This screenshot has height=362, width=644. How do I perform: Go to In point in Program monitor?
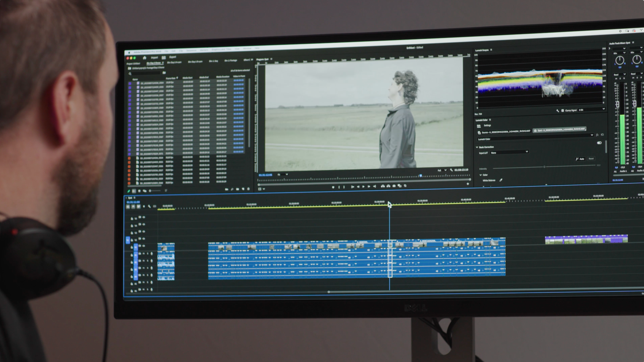[x=353, y=187]
